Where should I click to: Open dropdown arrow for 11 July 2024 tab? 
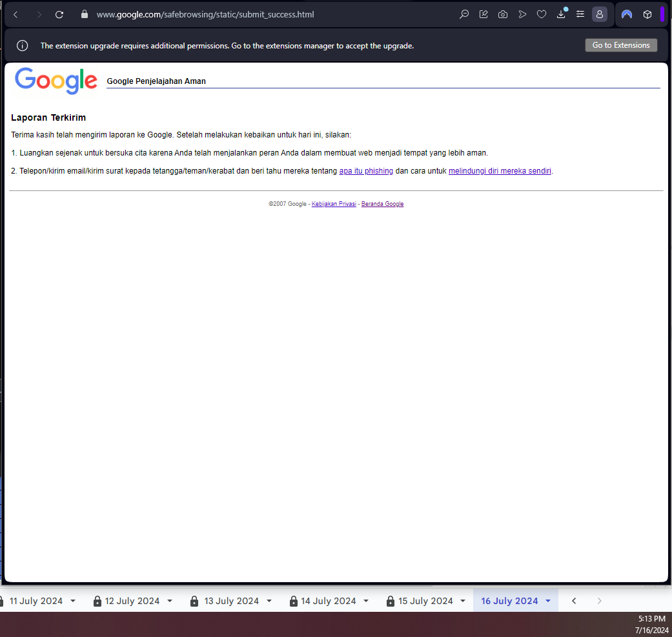pyautogui.click(x=73, y=601)
